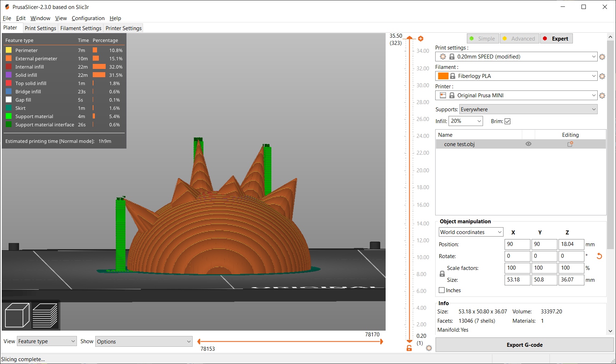Switch to the Filament Settings tab

pos(81,28)
